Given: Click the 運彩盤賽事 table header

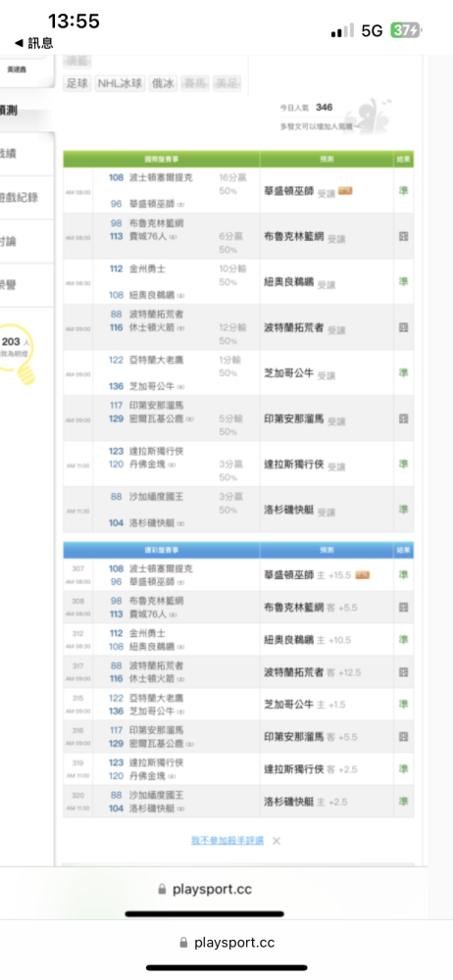Looking at the screenshot, I should [162, 550].
